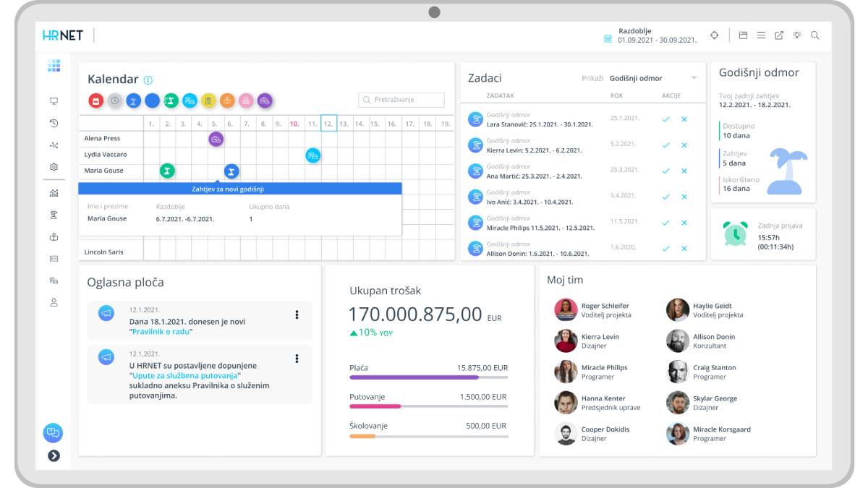Open the settings gear in the sidebar

tap(54, 167)
